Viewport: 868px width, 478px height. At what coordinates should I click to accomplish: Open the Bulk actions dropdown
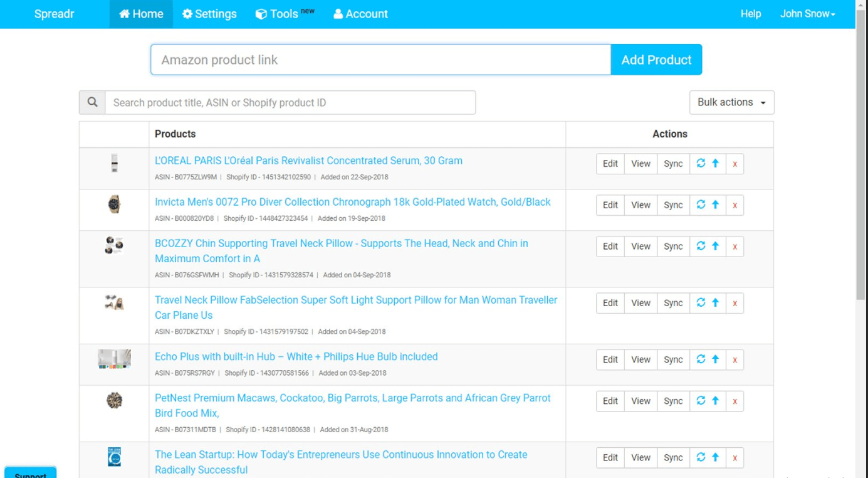(x=731, y=102)
